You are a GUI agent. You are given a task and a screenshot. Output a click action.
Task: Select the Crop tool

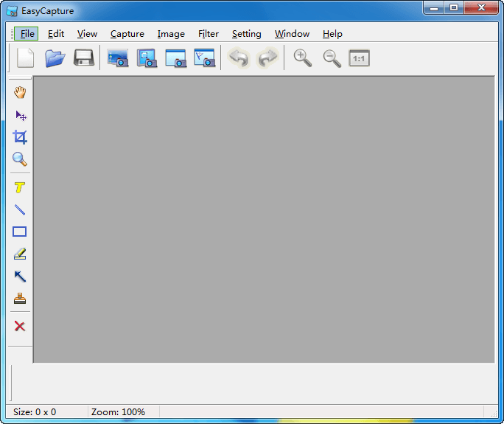20,137
